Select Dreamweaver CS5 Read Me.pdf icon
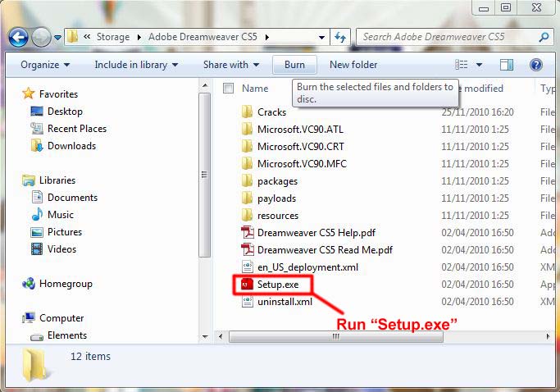Viewport: 560px width, 392px height. 248,250
